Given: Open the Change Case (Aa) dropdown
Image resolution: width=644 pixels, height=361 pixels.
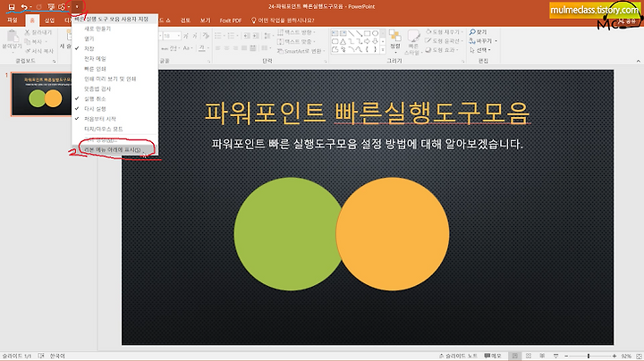Looking at the screenshot, I should click(186, 48).
